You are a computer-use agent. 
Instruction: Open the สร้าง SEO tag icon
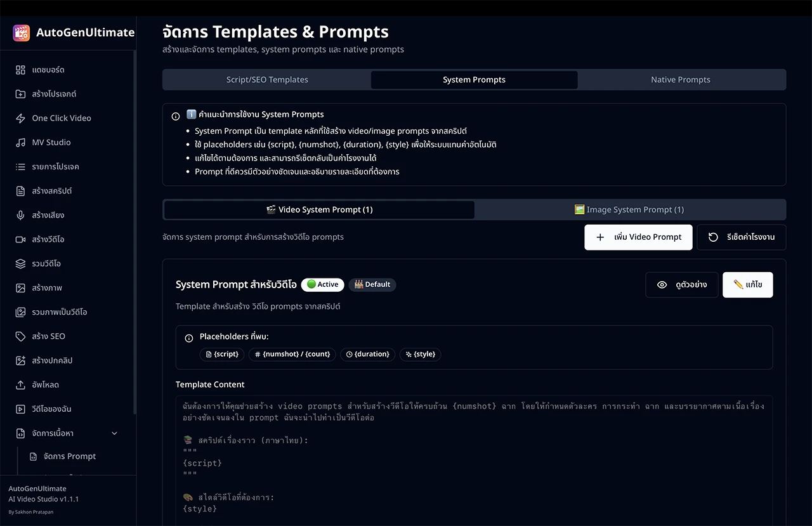[x=20, y=336]
